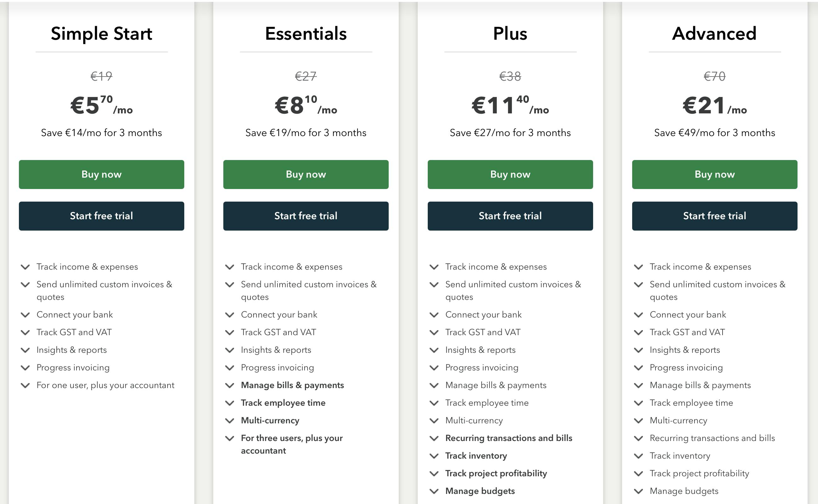Image resolution: width=818 pixels, height=504 pixels.
Task: Click Buy now for Simple Start plan
Action: [x=101, y=174]
